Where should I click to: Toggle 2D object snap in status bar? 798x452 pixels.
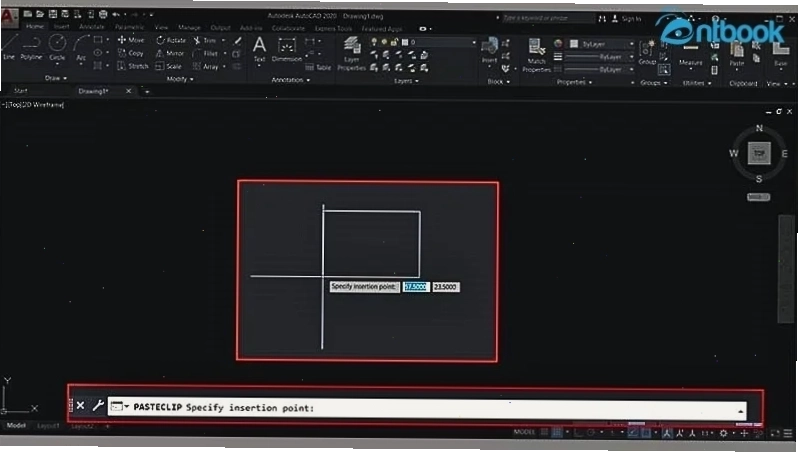pyautogui.click(x=645, y=433)
